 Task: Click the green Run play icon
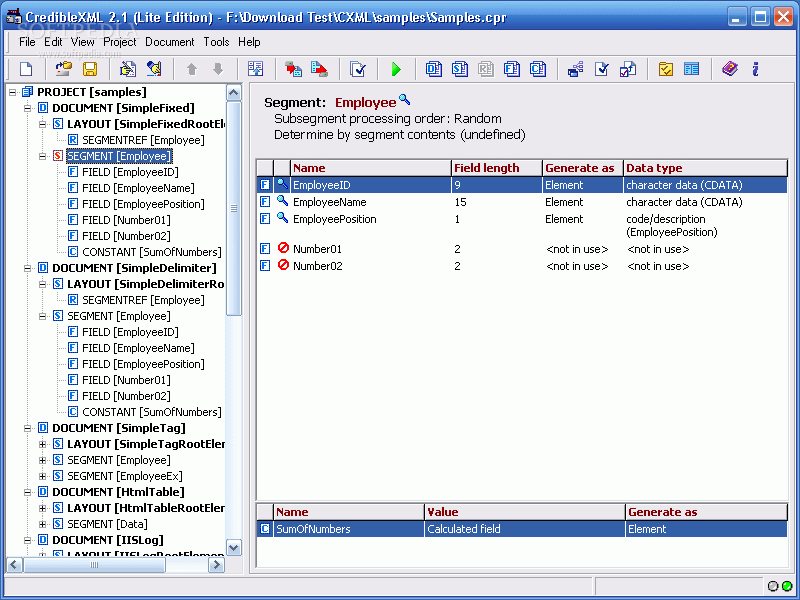(396, 69)
